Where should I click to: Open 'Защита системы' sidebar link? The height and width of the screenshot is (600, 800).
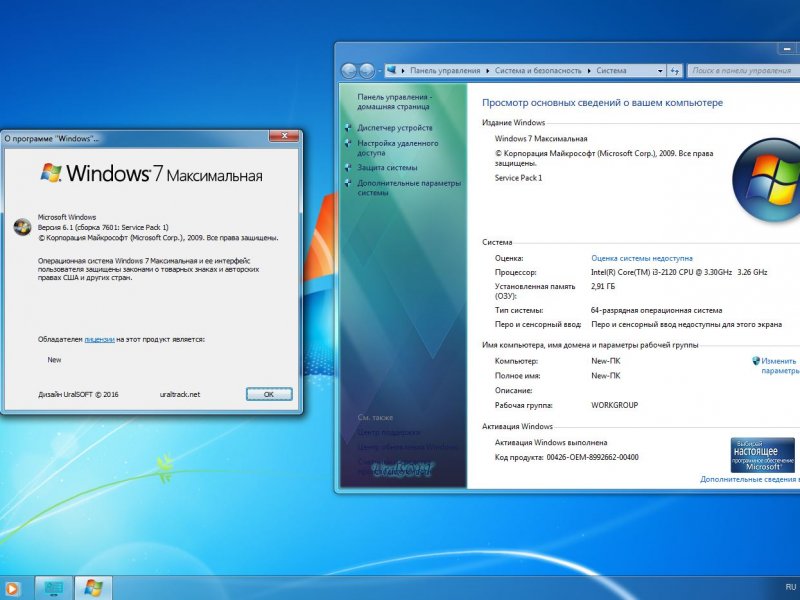pyautogui.click(x=387, y=167)
